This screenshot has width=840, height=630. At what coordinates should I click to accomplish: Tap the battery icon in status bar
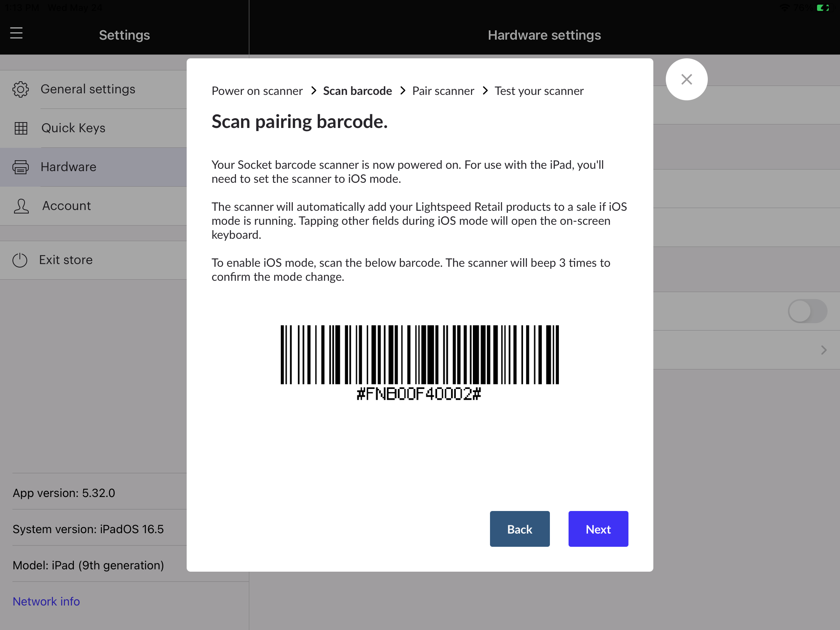point(822,8)
